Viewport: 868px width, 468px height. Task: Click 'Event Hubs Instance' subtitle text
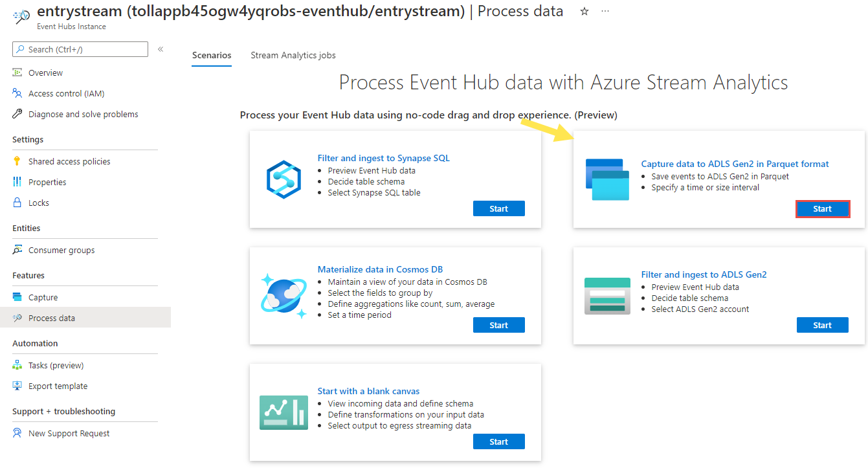click(72, 27)
